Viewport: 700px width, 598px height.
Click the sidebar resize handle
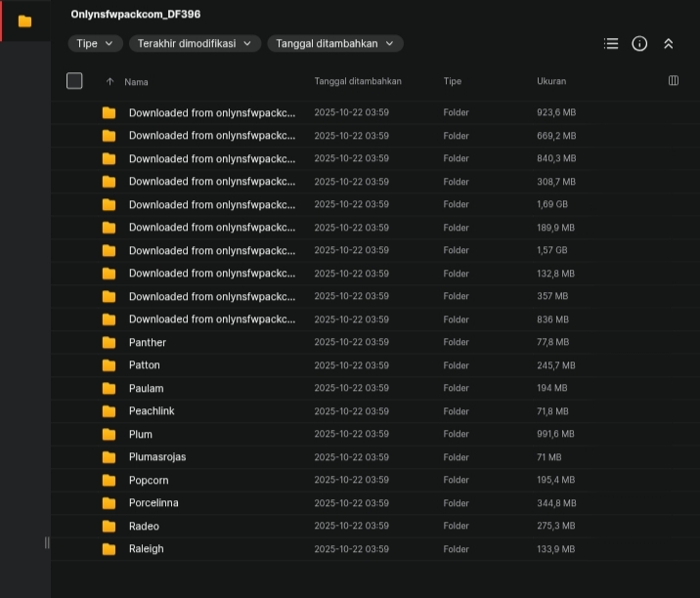(x=47, y=542)
